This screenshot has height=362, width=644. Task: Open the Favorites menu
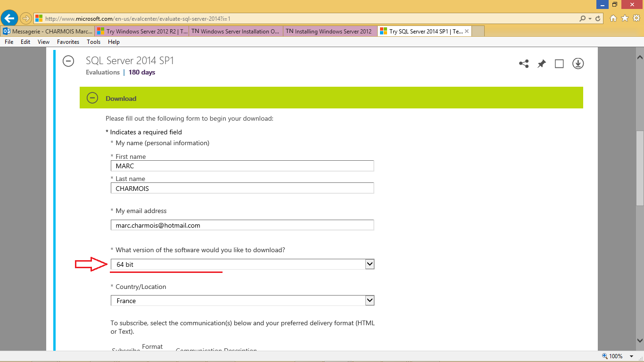tap(68, 42)
